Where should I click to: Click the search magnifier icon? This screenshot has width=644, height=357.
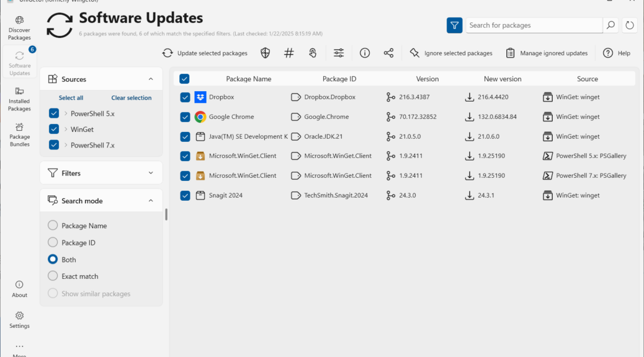coord(610,25)
